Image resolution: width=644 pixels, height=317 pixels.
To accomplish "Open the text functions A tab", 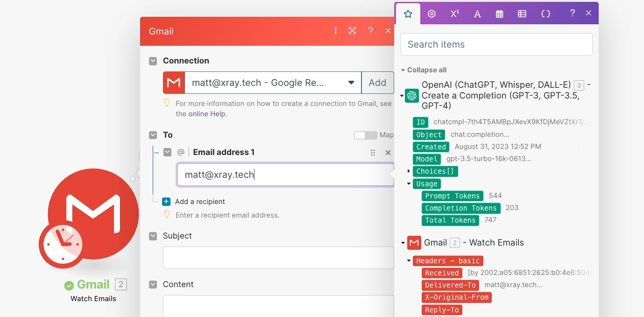I will coord(477,14).
